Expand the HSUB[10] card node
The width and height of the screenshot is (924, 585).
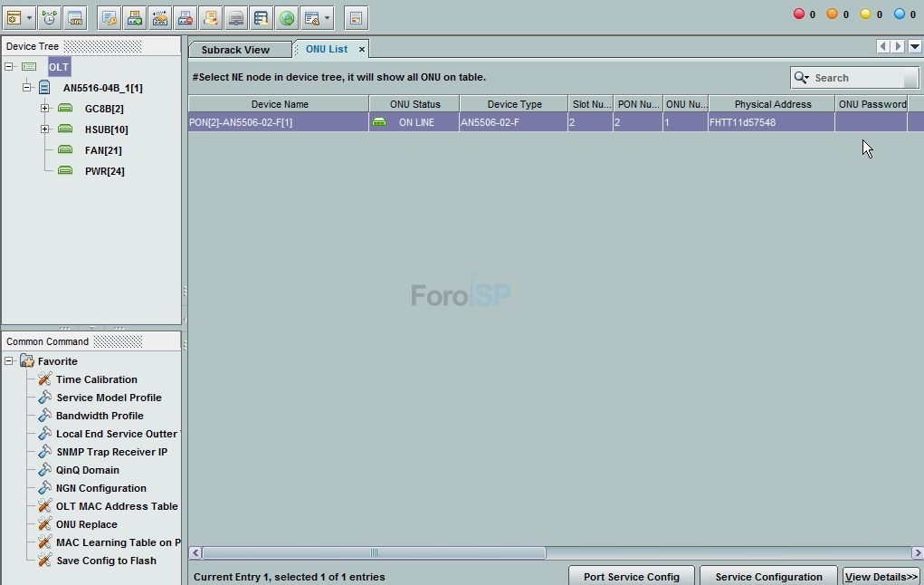(44, 129)
